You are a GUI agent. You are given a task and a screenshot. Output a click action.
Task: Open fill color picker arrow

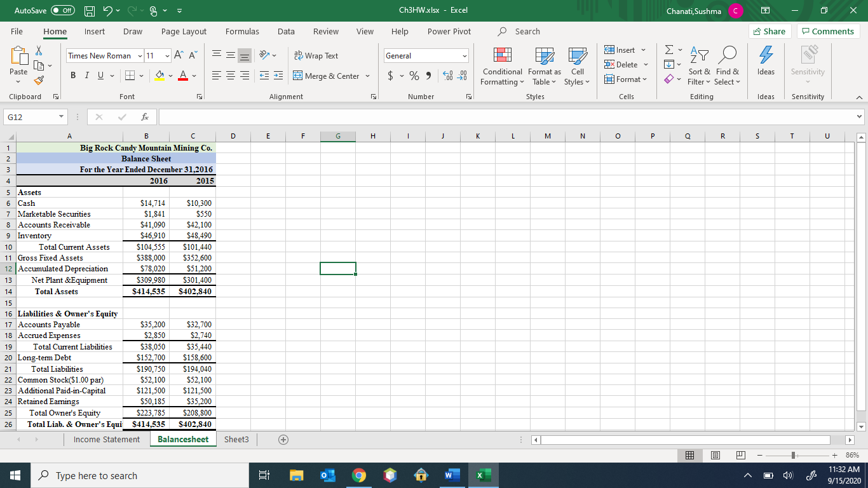pyautogui.click(x=172, y=76)
